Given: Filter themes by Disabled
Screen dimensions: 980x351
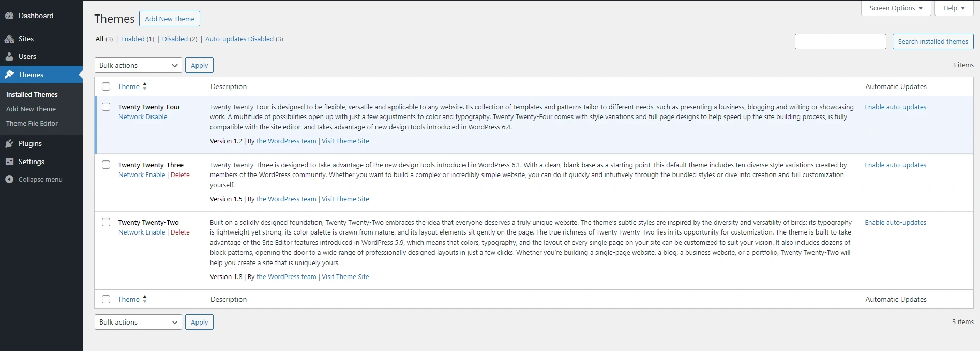Looking at the screenshot, I should [x=175, y=39].
